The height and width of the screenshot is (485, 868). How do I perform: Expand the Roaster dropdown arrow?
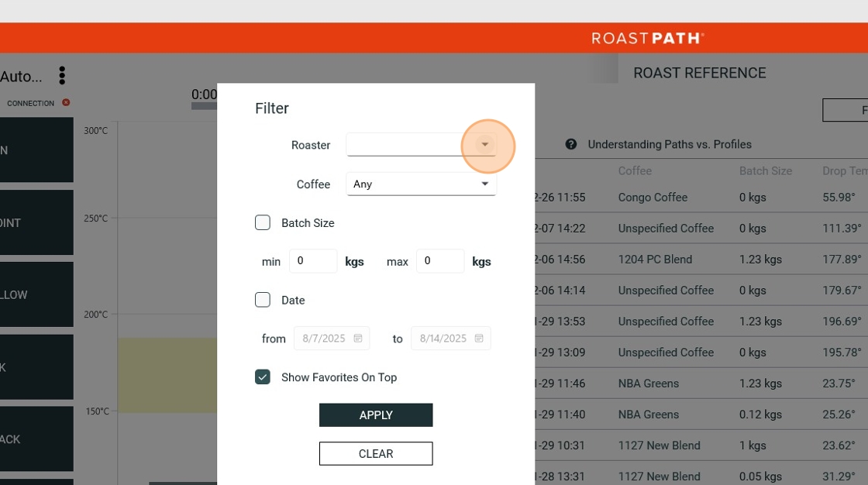coord(485,145)
